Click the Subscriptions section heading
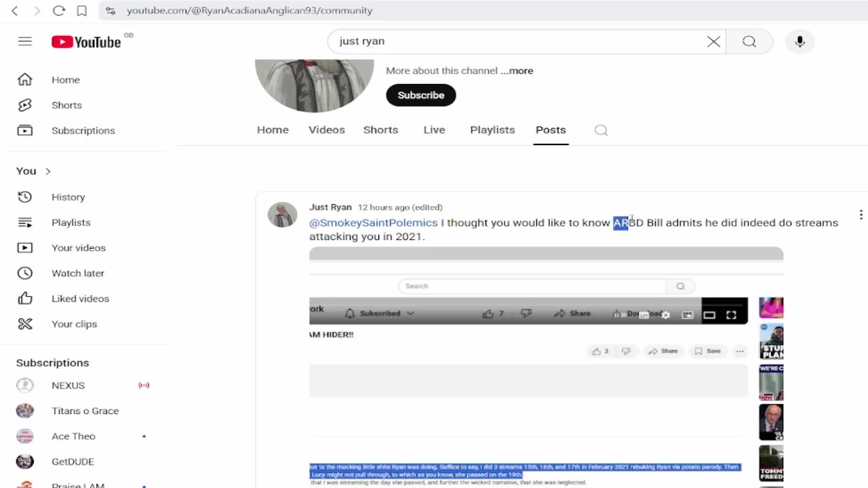Viewport: 868px width, 488px height. pos(52,363)
